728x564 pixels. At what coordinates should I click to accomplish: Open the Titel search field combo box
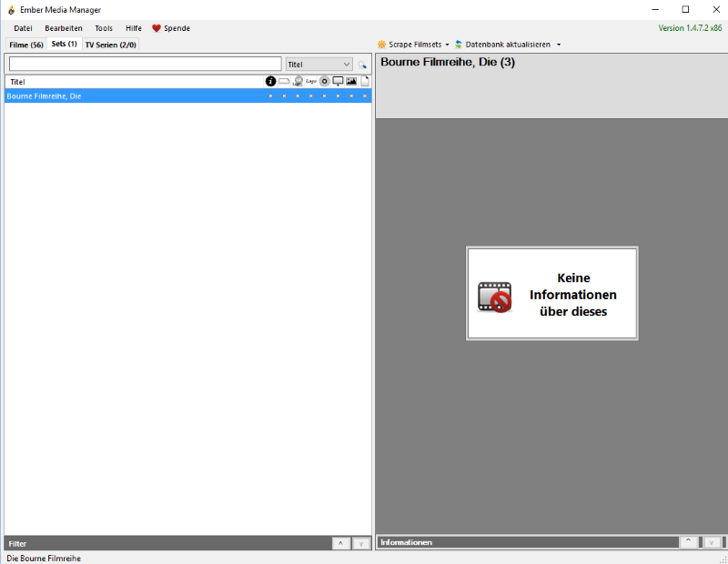(x=319, y=64)
